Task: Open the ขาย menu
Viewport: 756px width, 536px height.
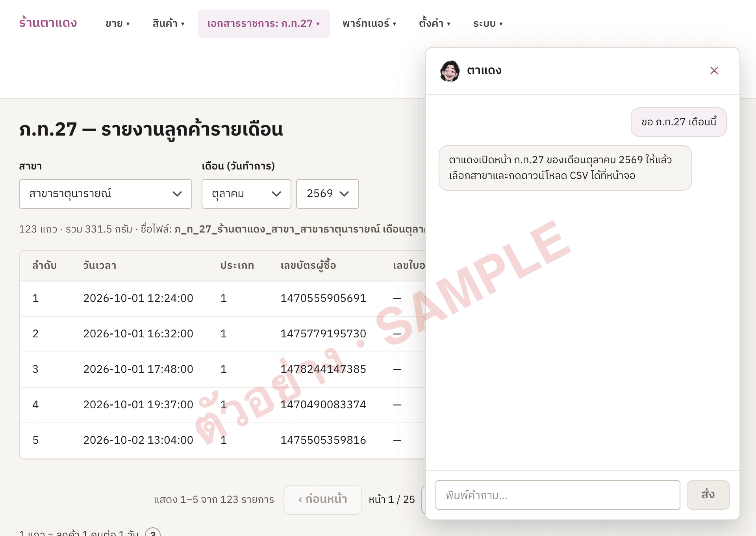Action: click(x=117, y=24)
